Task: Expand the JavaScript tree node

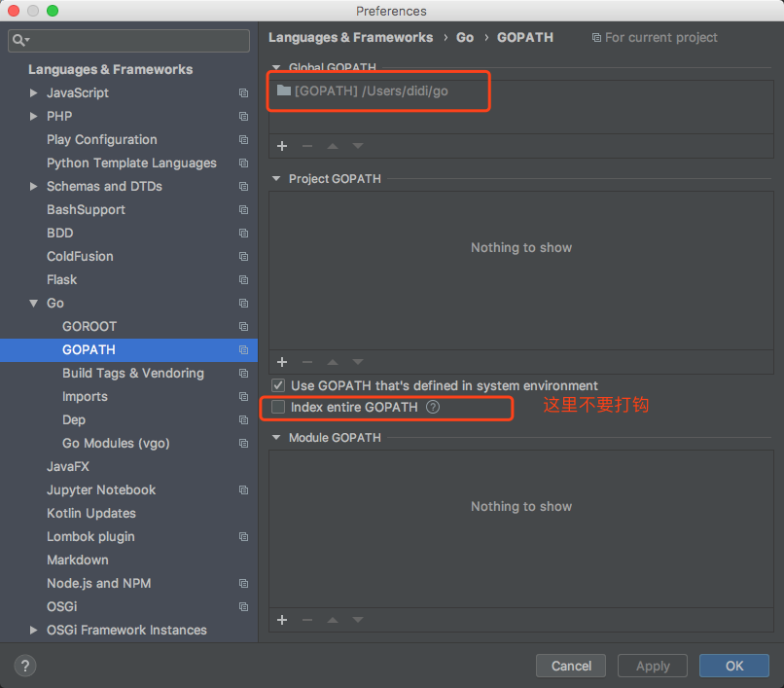Action: coord(33,93)
